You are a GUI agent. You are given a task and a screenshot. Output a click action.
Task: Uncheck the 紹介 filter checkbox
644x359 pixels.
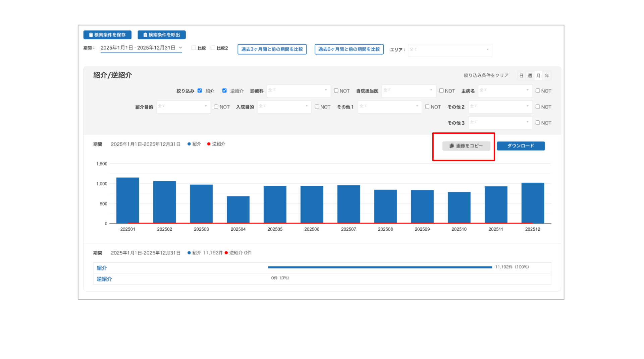[x=200, y=91]
